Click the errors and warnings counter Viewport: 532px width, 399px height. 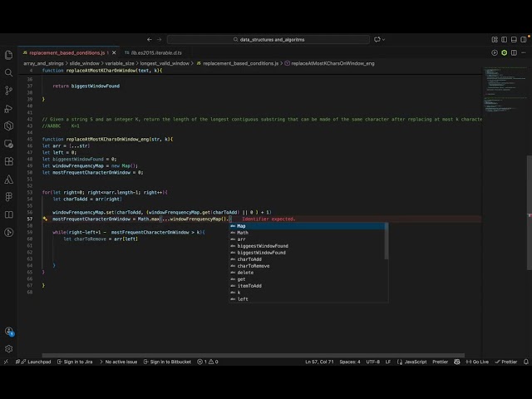[x=208, y=362]
